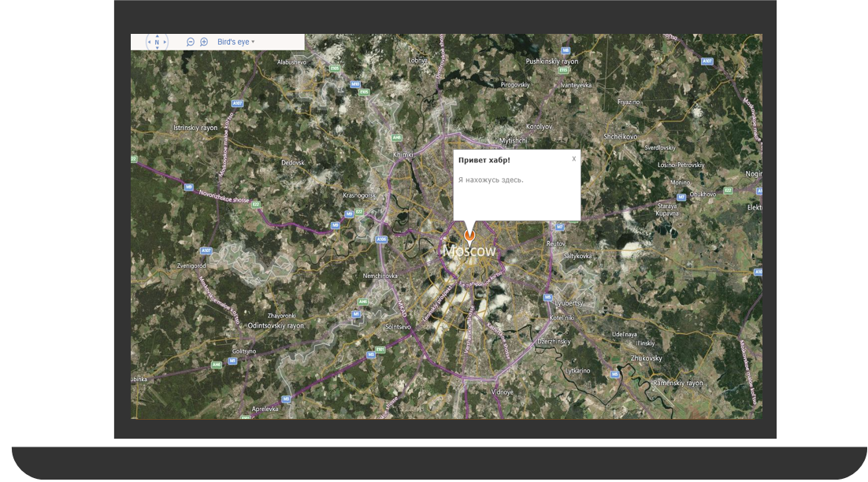
Task: Click the Novorizhskoe shosse road label
Action: (224, 196)
